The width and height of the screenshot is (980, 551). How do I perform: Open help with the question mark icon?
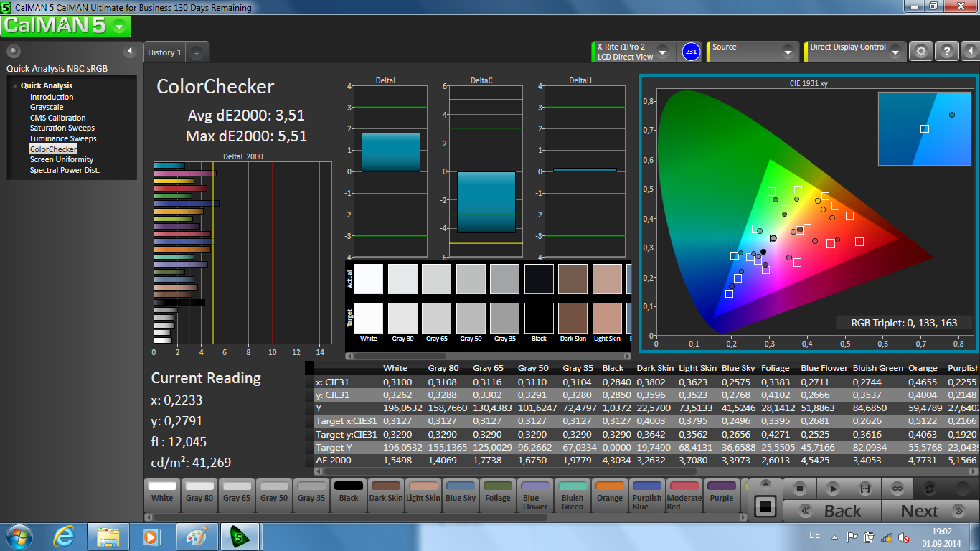(946, 52)
